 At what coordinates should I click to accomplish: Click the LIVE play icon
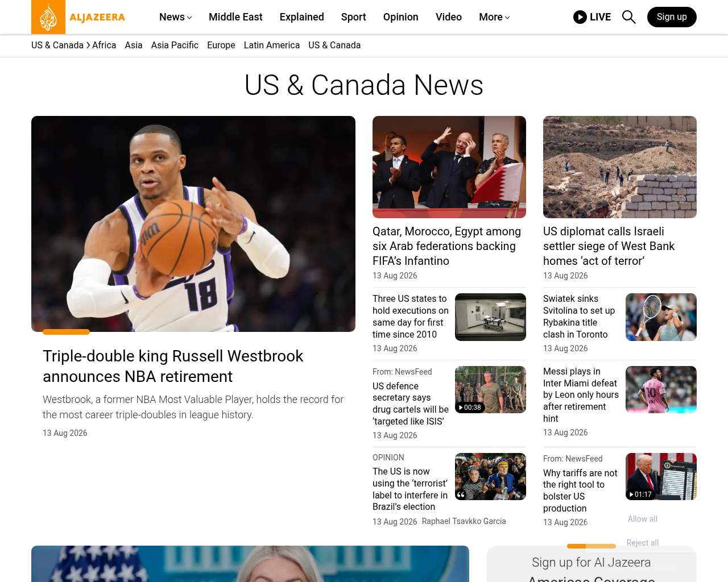coord(580,17)
